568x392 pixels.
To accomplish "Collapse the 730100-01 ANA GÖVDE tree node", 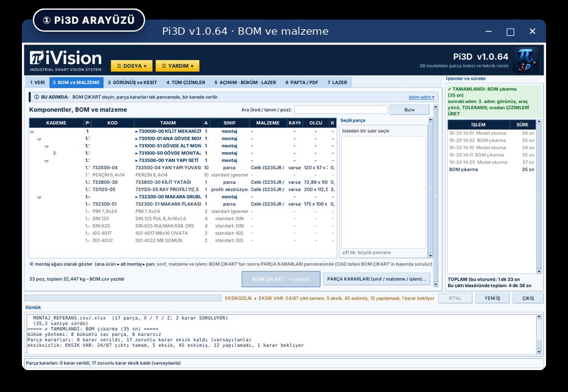I will (x=39, y=139).
